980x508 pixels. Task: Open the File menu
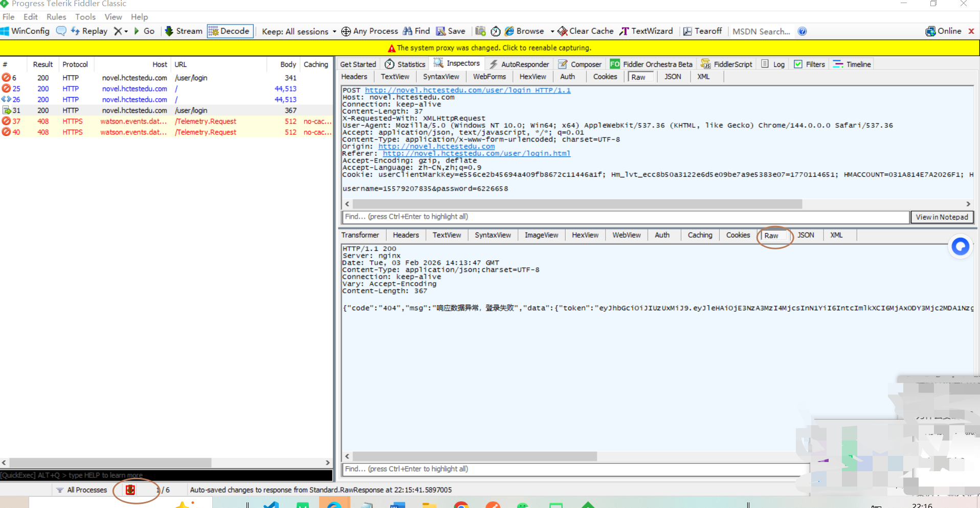point(9,17)
